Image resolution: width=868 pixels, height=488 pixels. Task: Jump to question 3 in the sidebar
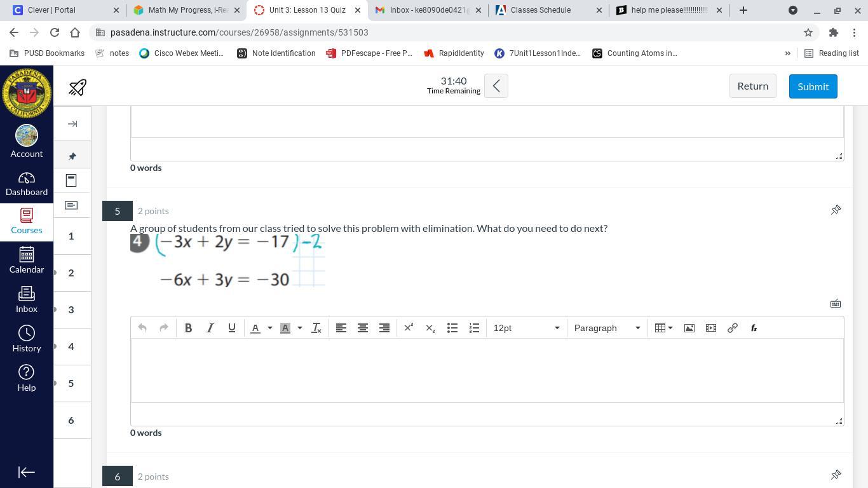point(71,309)
